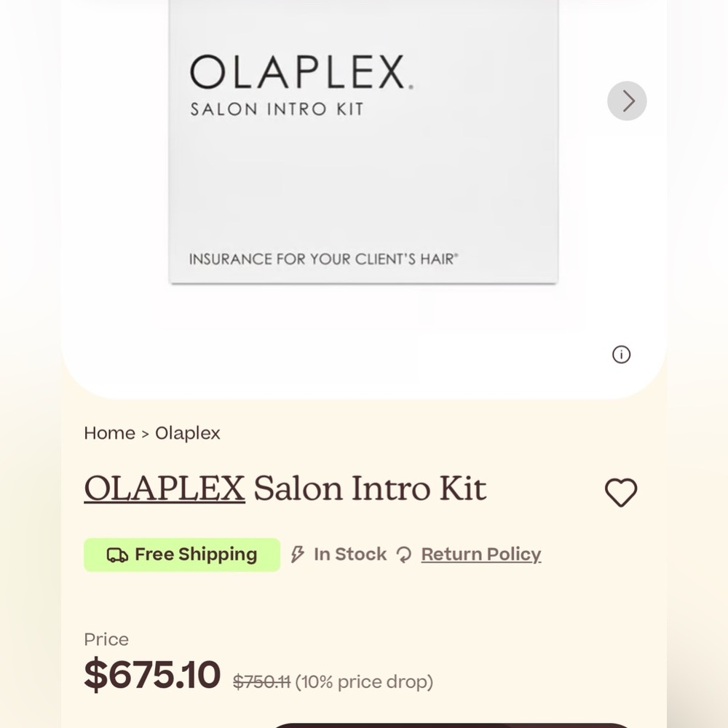Click the right chevron to view next photo
The height and width of the screenshot is (728, 728).
point(627,100)
